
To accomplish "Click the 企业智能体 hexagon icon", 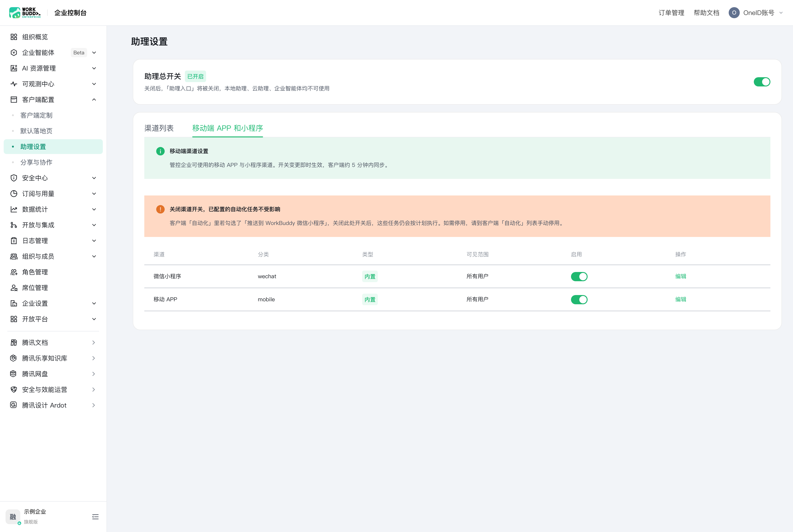I will pyautogui.click(x=14, y=53).
